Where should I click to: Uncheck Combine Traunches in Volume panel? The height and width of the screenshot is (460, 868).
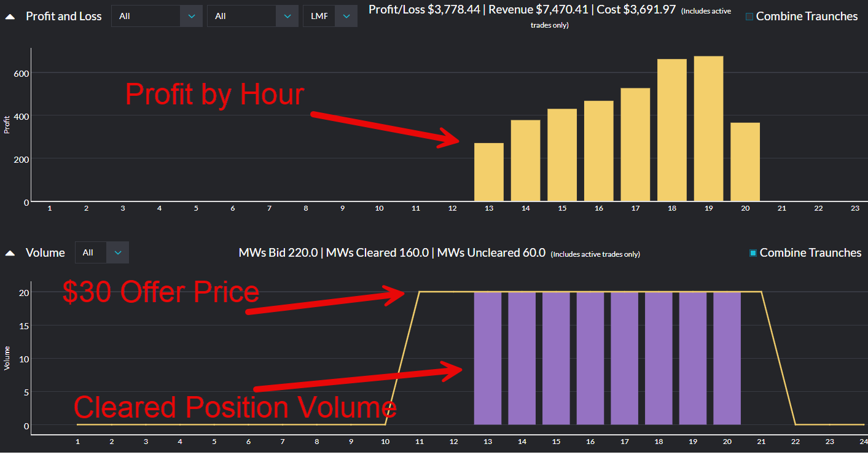(x=753, y=252)
